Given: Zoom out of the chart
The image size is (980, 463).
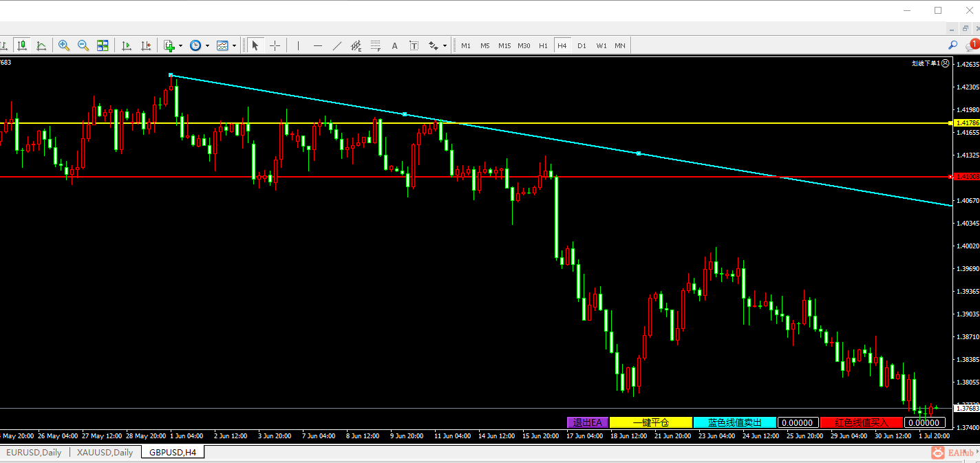Looking at the screenshot, I should coord(83,45).
